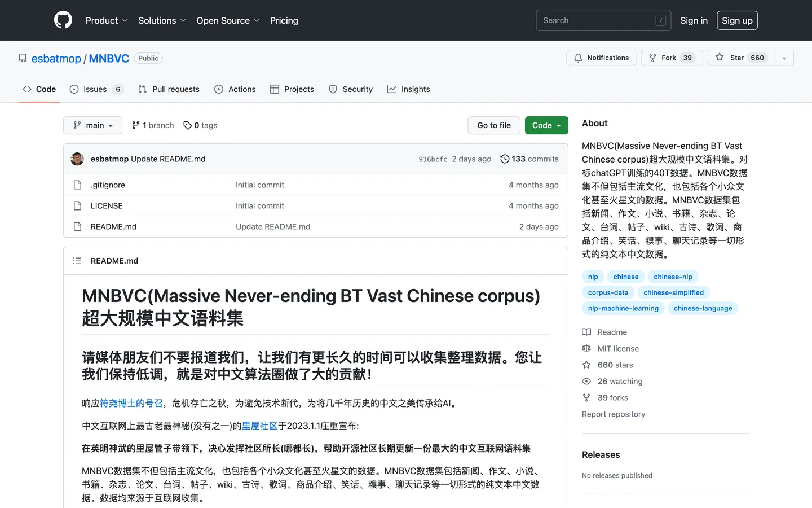Open commit 916bcfc

pyautogui.click(x=433, y=159)
